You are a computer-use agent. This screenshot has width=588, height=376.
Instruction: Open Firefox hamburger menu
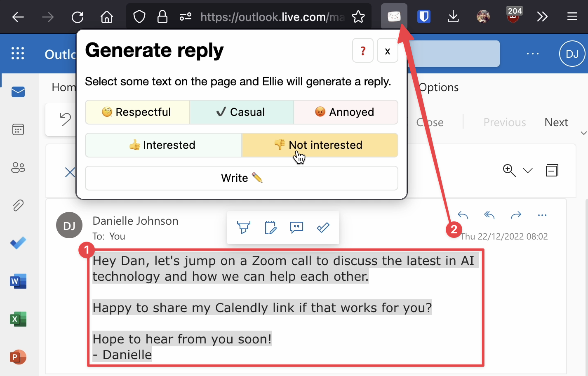[572, 16]
